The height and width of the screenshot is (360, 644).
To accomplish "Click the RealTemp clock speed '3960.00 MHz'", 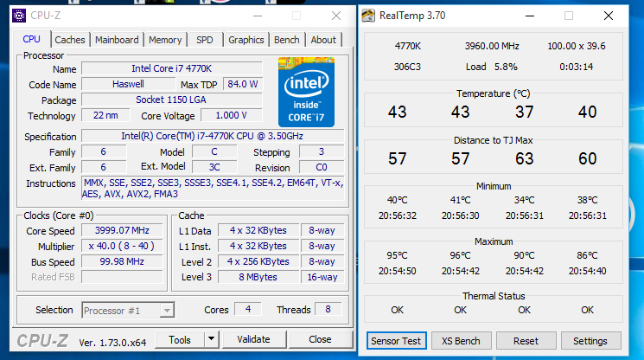I will (492, 46).
